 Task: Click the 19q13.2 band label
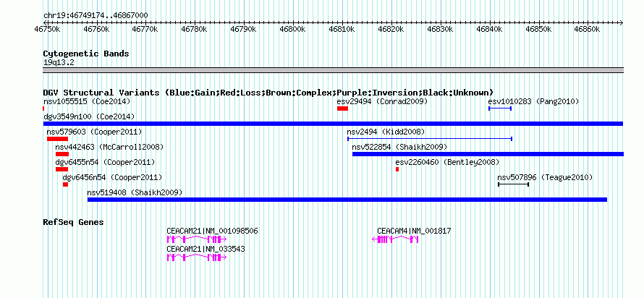pos(59,63)
